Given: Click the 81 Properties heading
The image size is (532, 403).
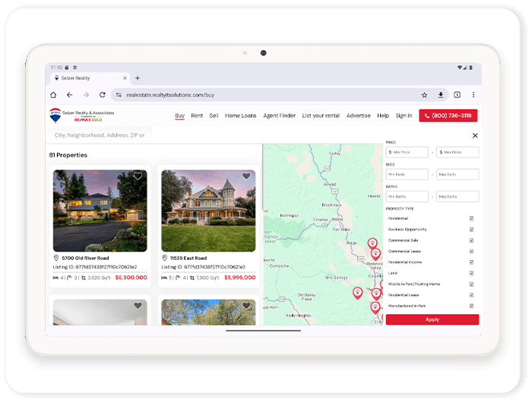Looking at the screenshot, I should [68, 155].
